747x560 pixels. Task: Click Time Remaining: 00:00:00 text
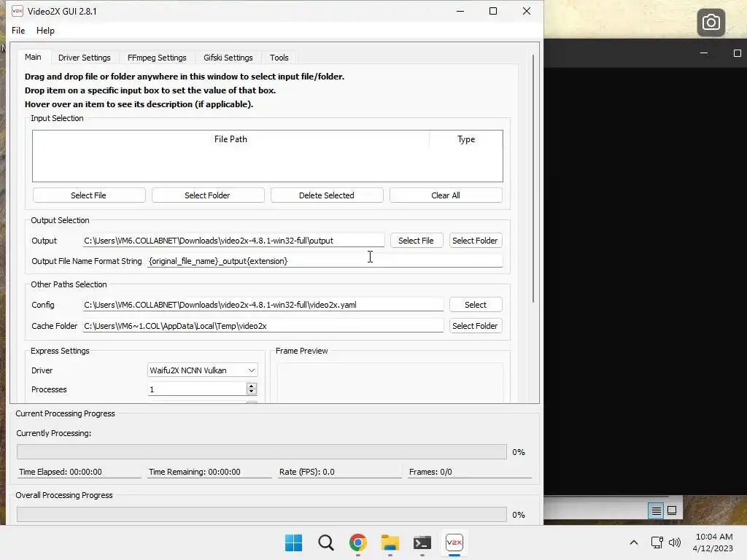(x=194, y=472)
